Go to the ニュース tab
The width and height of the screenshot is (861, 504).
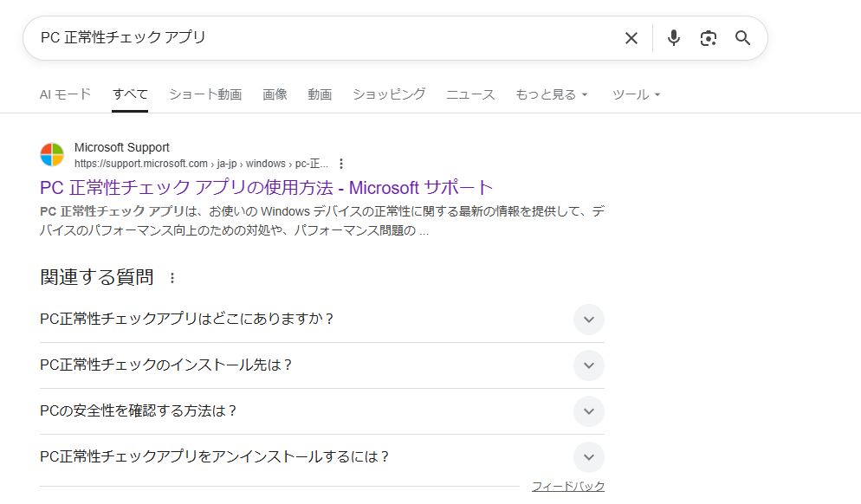470,94
